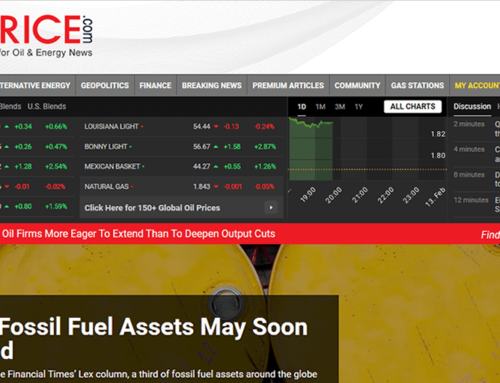This screenshot has height=383, width=500.
Task: Open Gas Stations page
Action: coord(417,86)
